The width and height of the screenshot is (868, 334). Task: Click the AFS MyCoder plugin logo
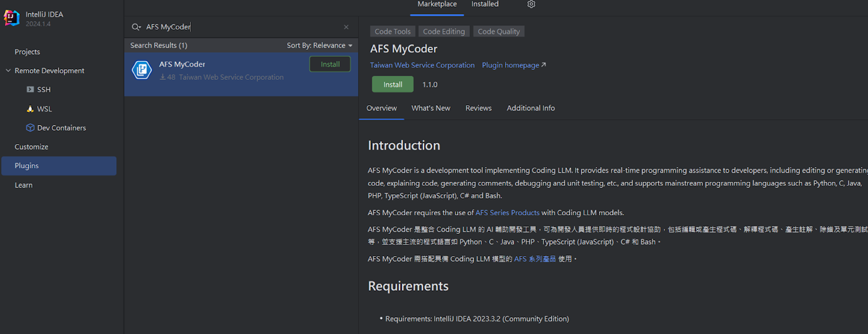click(142, 70)
